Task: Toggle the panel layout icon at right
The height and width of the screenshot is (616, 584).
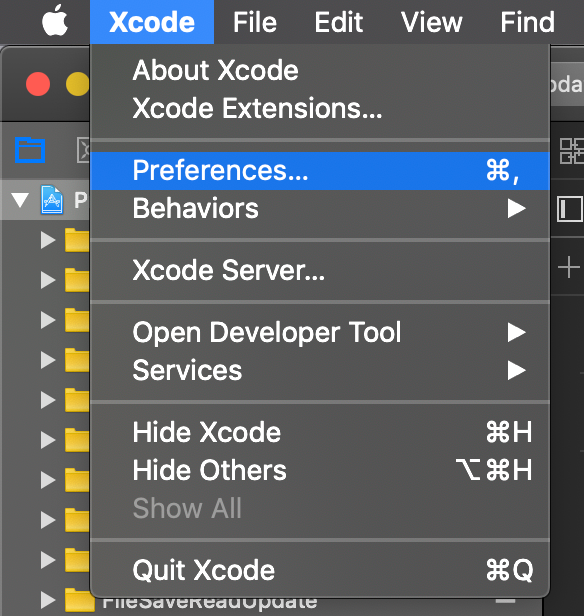Action: coord(569,209)
